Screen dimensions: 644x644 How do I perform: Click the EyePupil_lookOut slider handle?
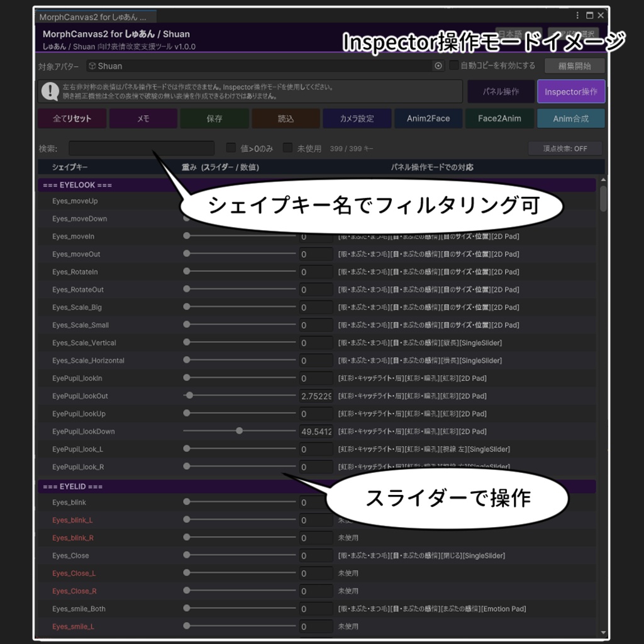point(189,395)
